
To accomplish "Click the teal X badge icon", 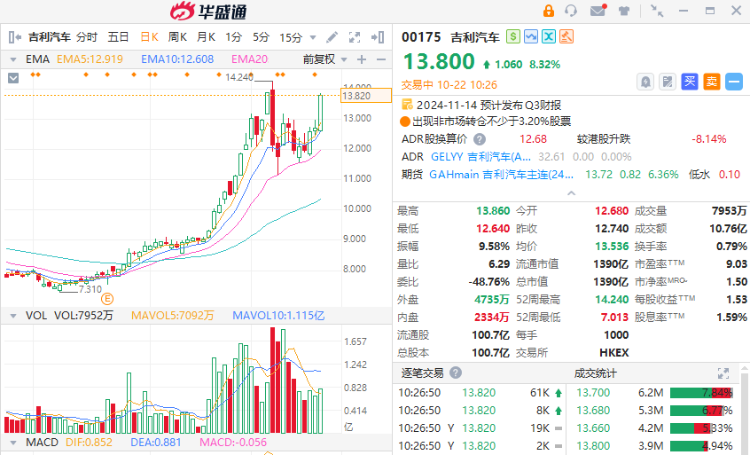I will point(549,36).
